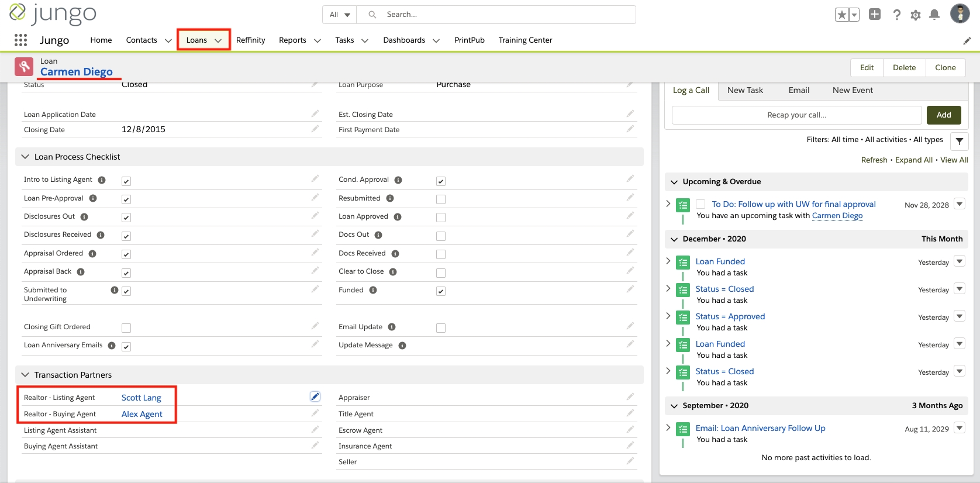Viewport: 980px width, 483px height.
Task: Open the Dashboards menu dropdown arrow
Action: (x=436, y=40)
